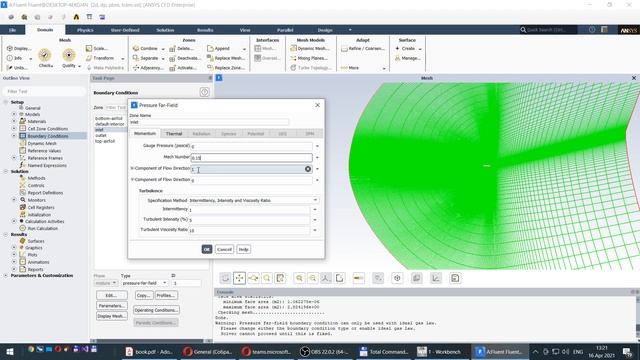The height and width of the screenshot is (360, 640).
Task: Clear the X-Component field with X icon
Action: (308, 169)
